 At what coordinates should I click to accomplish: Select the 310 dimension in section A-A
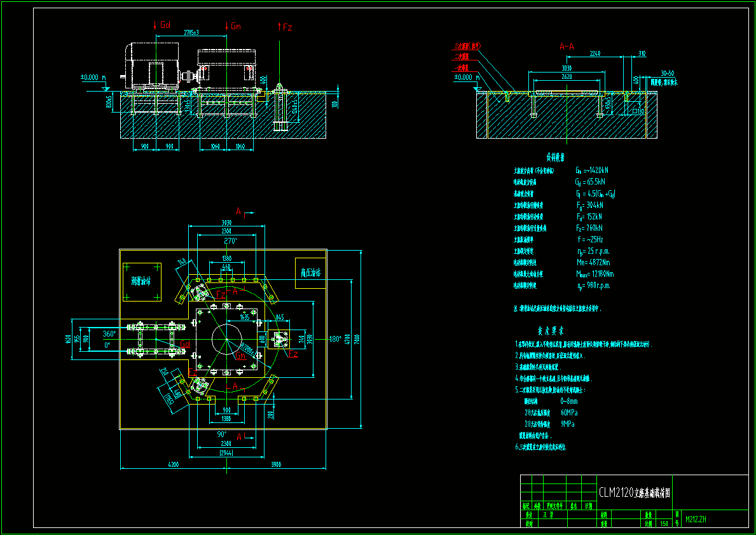642,53
